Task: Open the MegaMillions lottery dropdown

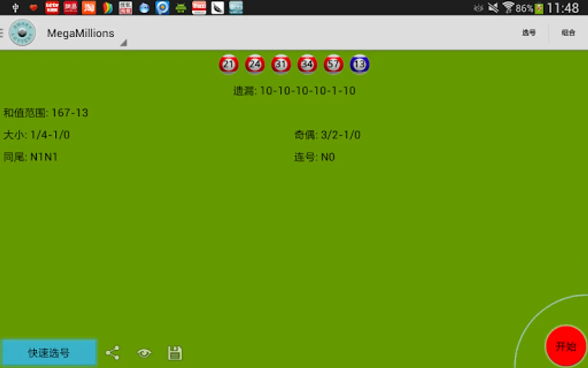Action: (86, 33)
